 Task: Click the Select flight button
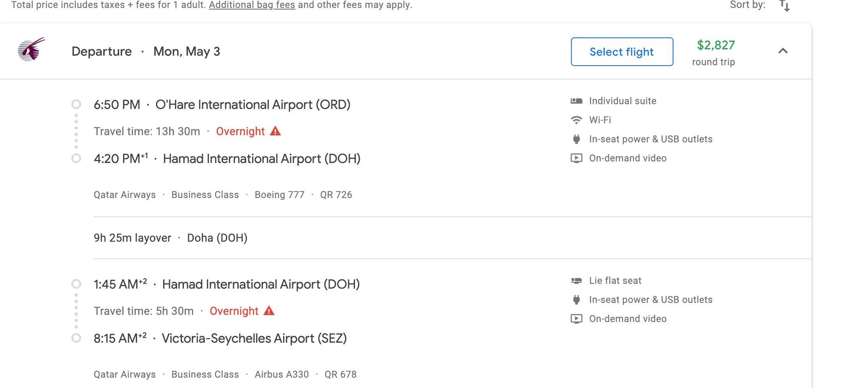[622, 52]
